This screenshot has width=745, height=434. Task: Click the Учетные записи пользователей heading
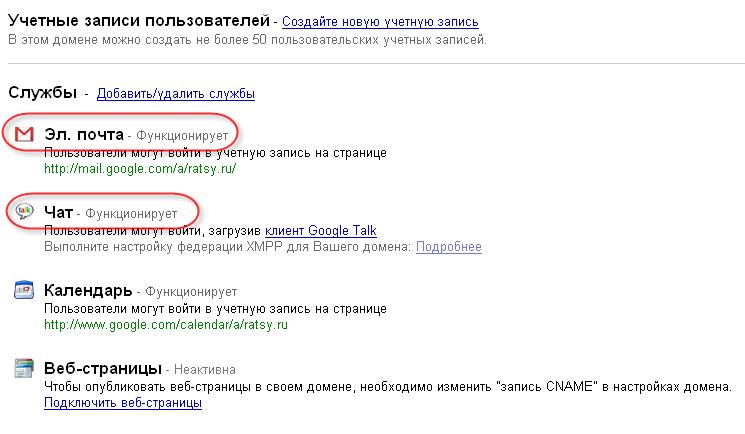(x=139, y=20)
